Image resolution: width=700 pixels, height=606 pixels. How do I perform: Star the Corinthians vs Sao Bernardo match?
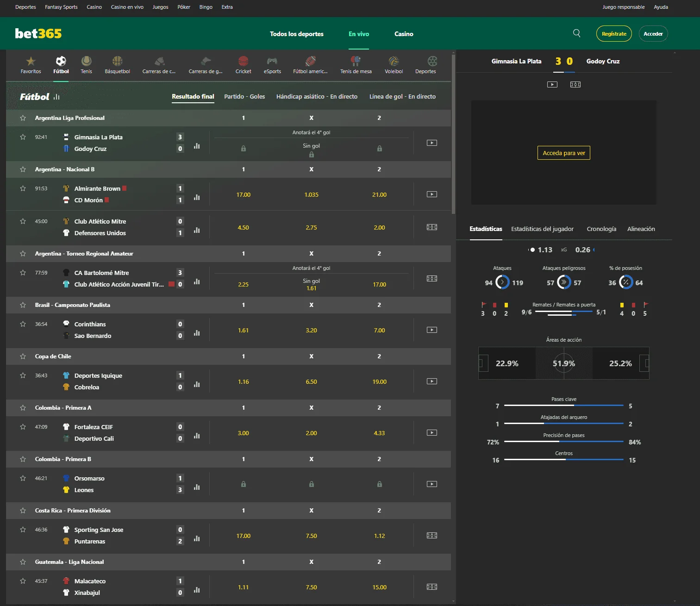pyautogui.click(x=23, y=324)
